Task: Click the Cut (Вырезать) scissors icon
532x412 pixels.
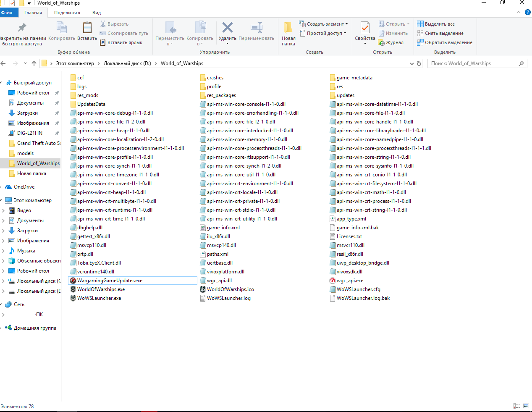Action: click(103, 24)
